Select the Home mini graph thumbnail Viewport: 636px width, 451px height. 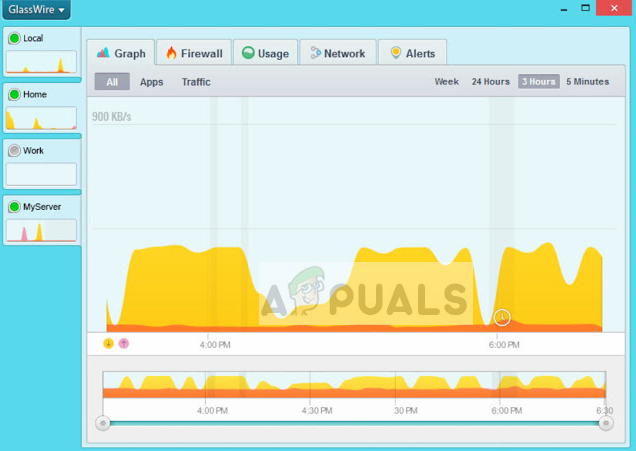[x=41, y=118]
